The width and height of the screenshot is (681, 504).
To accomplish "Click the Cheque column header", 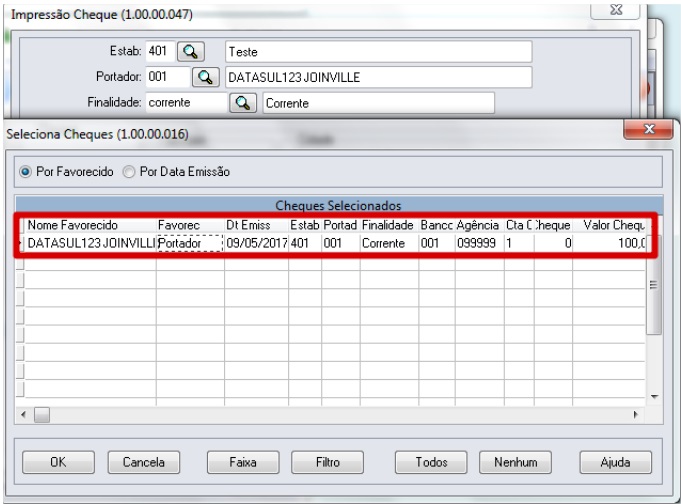I will pos(553,225).
